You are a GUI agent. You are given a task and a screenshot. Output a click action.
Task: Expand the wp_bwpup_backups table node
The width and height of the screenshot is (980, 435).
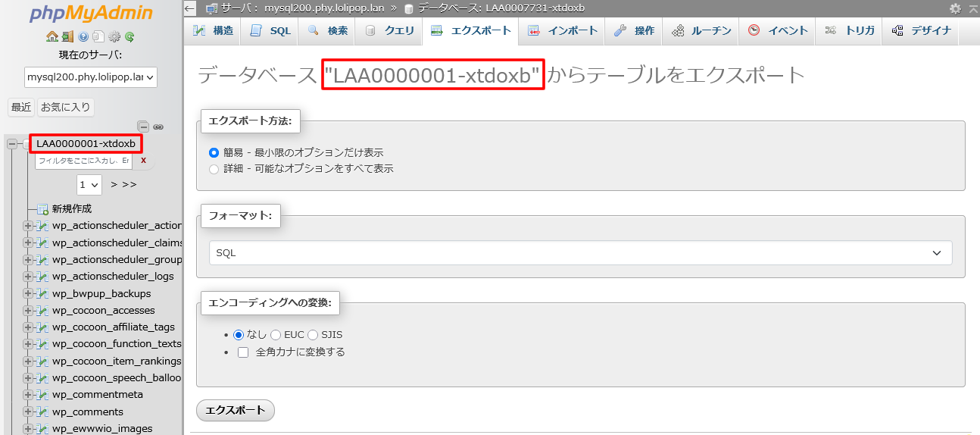pos(28,293)
